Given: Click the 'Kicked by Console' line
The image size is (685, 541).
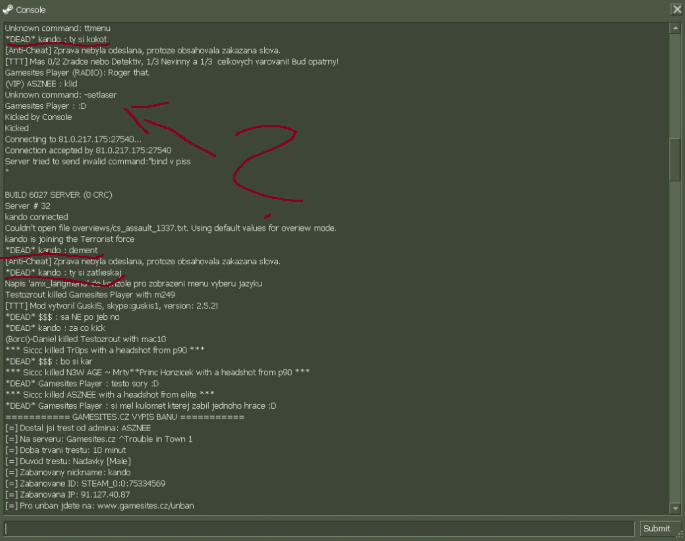Looking at the screenshot, I should [38, 117].
